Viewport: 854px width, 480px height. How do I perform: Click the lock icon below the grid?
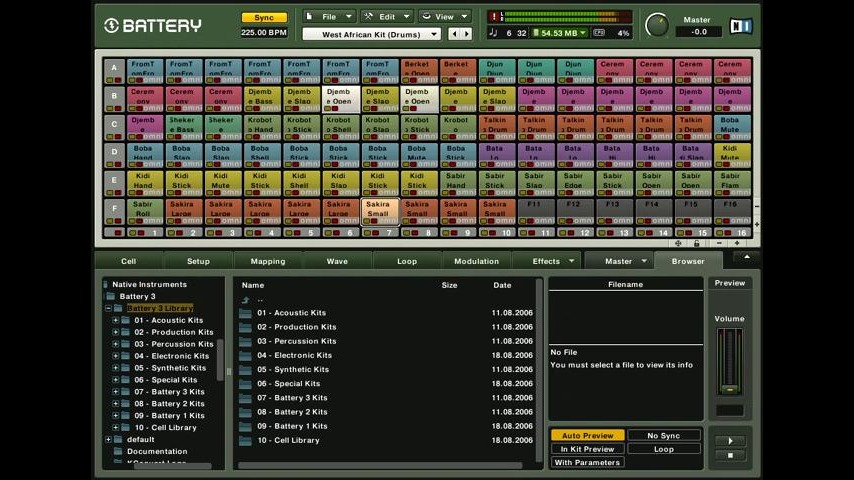696,243
